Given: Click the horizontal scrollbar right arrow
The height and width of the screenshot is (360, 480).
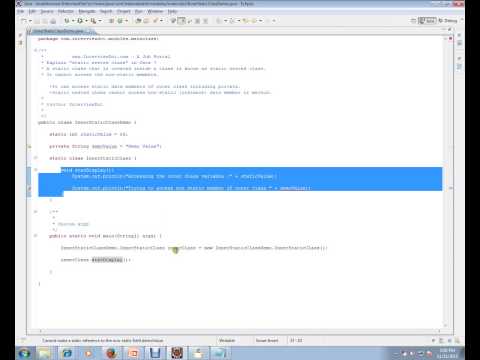Looking at the screenshot, I should click(439, 331).
